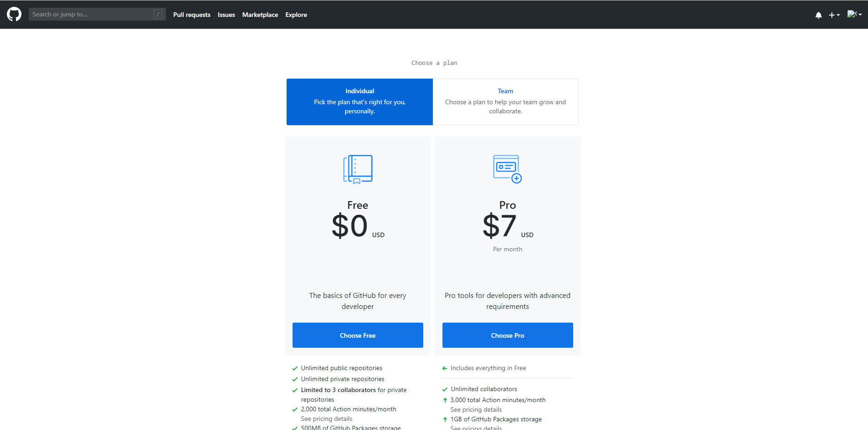Click the Free plan title

pos(358,205)
